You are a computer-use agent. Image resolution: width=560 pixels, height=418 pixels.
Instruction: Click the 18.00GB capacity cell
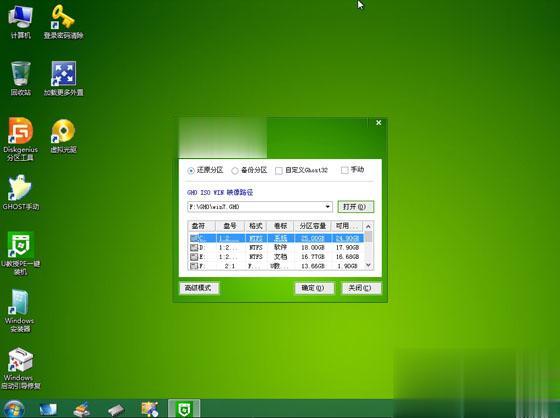[312, 247]
